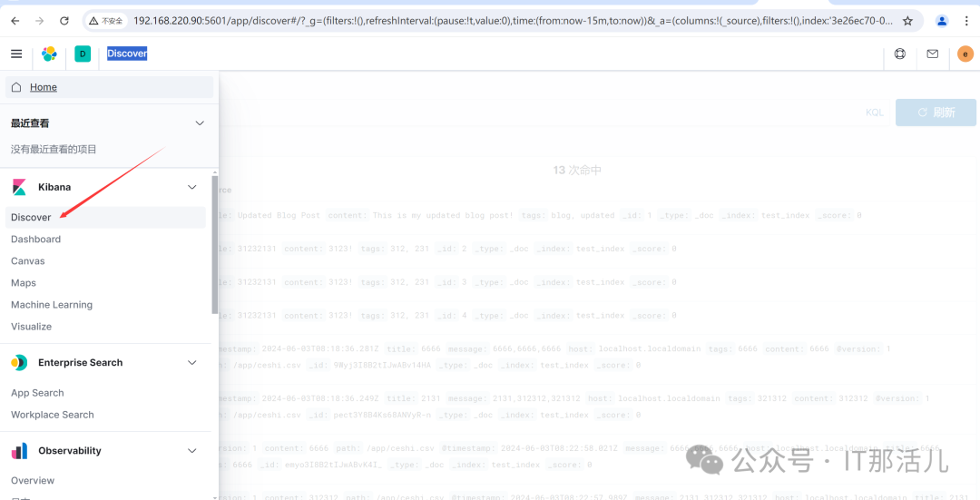The height and width of the screenshot is (500, 980).
Task: Go back with browser back arrow
Action: [15, 21]
